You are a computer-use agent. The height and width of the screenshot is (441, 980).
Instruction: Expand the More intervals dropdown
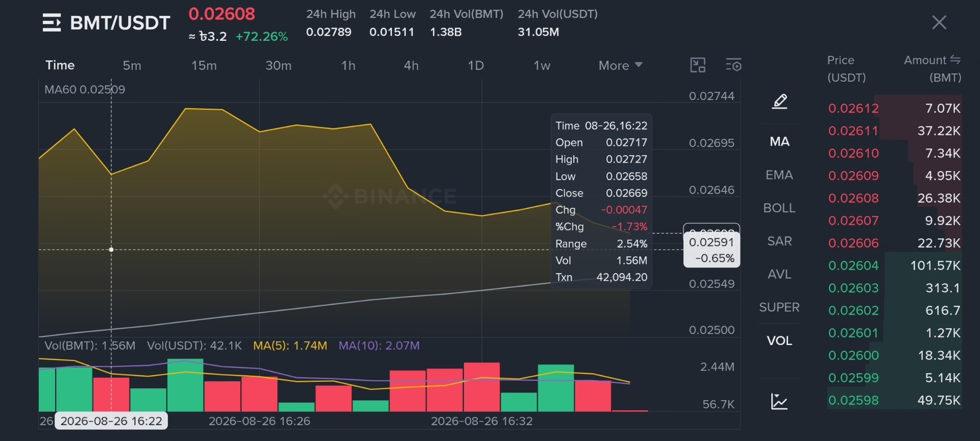coord(620,65)
